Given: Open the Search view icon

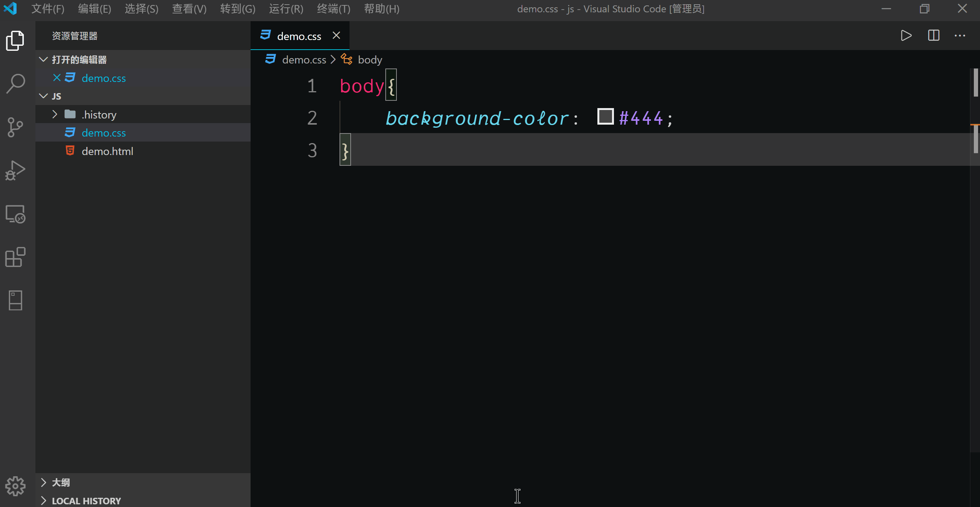Looking at the screenshot, I should (15, 83).
